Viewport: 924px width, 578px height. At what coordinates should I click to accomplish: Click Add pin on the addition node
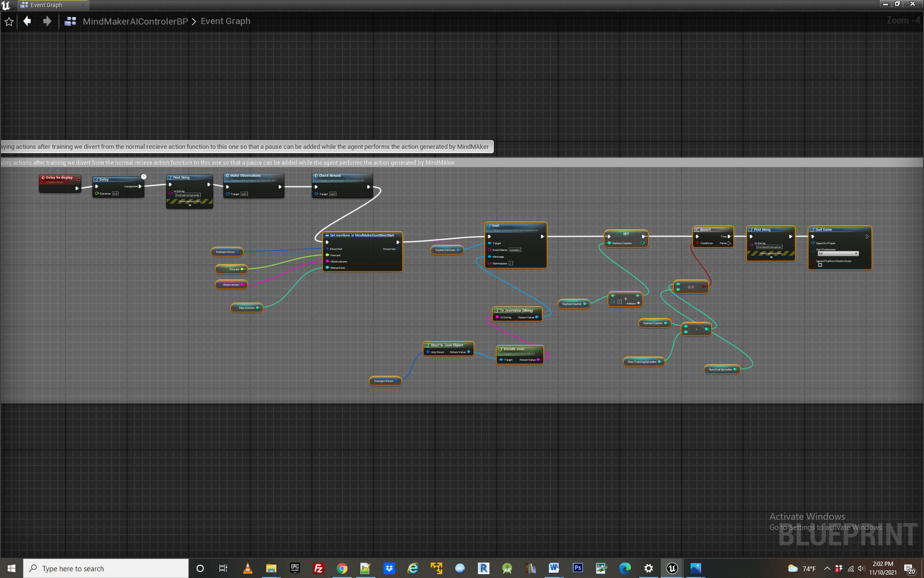[638, 303]
